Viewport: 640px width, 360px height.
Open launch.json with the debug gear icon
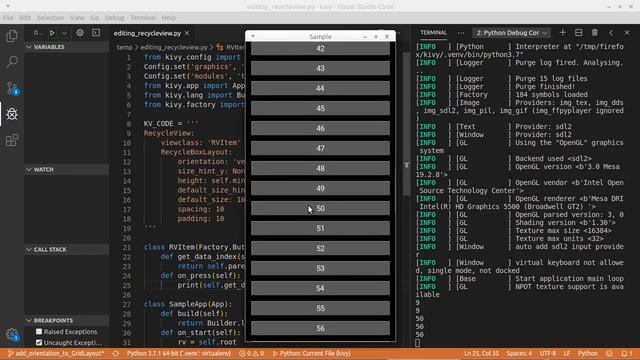pos(80,33)
